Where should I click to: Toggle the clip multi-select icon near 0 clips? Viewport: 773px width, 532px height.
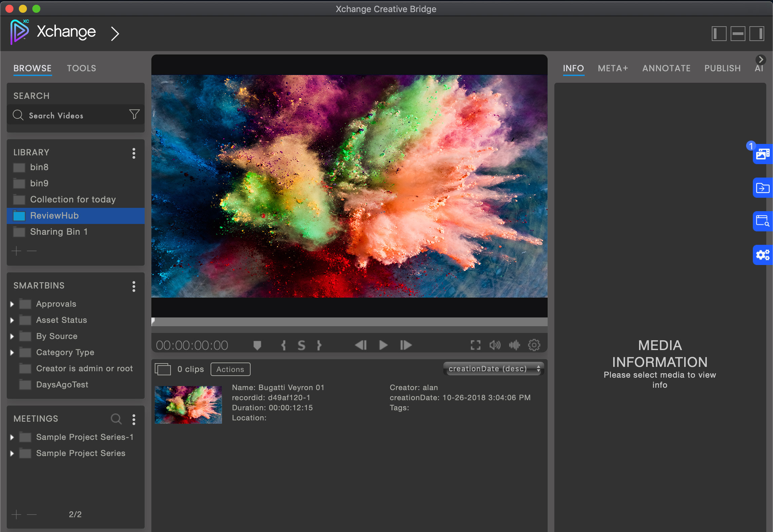pos(163,369)
